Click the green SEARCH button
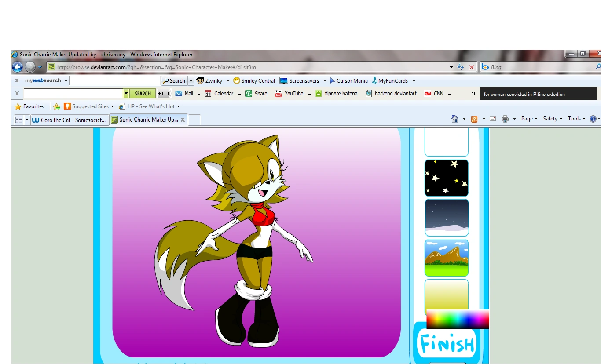 click(143, 94)
